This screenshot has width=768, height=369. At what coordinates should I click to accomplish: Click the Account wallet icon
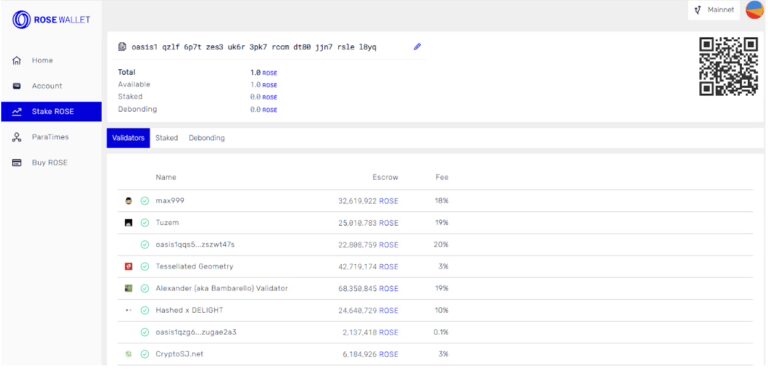click(x=17, y=86)
